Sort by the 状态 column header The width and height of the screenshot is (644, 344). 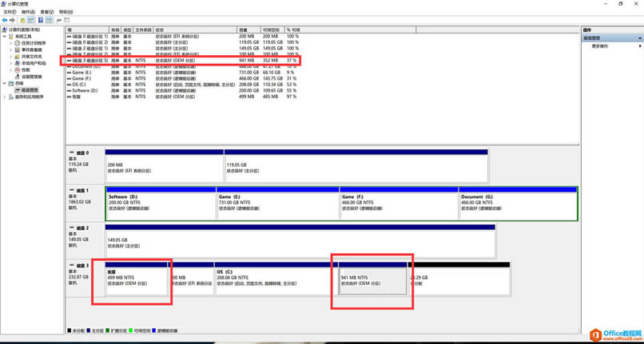196,30
